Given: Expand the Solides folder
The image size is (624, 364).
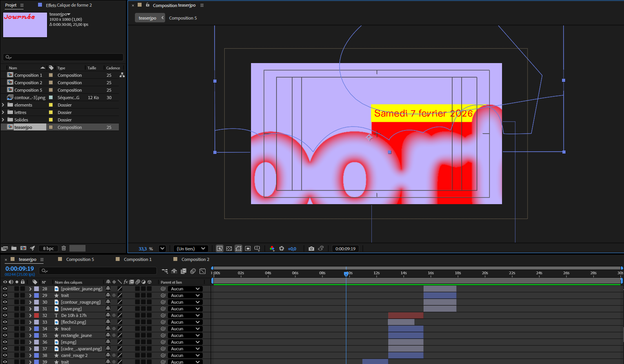Looking at the screenshot, I should [x=4, y=120].
